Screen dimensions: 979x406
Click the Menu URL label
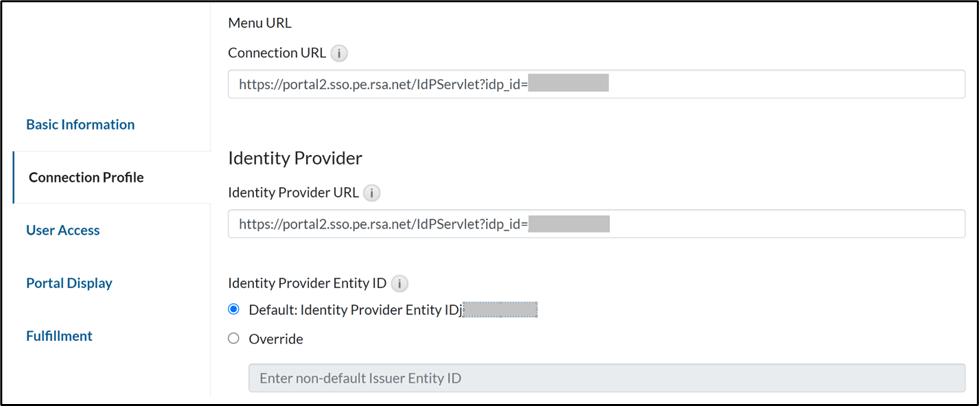[260, 23]
